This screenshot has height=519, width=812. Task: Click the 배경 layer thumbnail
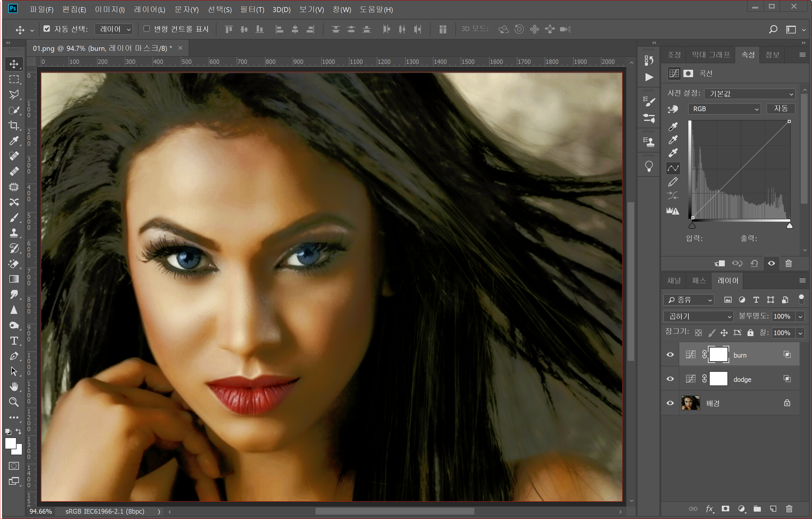tap(690, 403)
